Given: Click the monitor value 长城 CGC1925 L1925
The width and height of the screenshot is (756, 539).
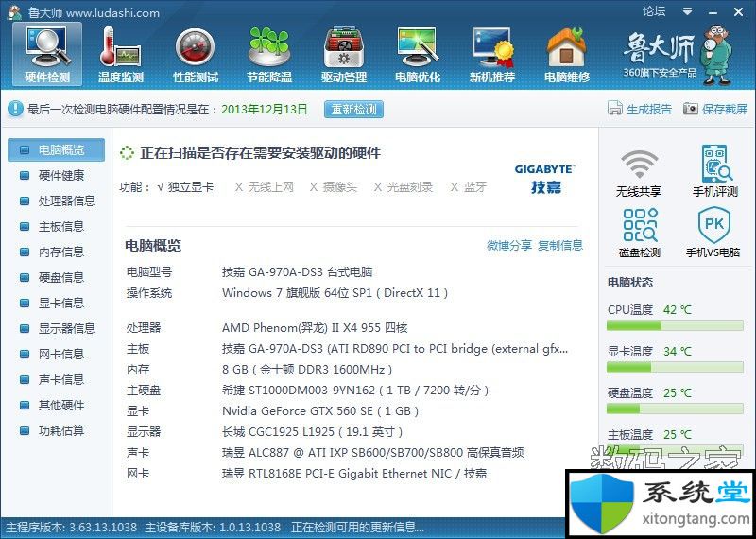Looking at the screenshot, I should (x=313, y=432).
